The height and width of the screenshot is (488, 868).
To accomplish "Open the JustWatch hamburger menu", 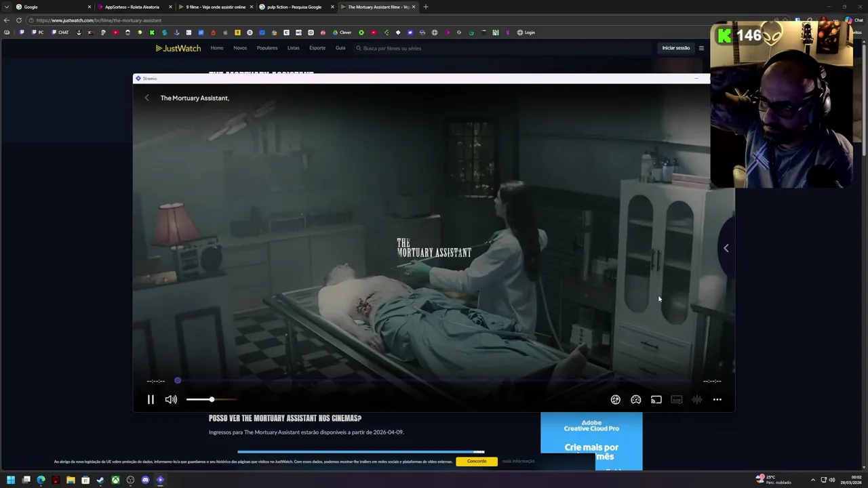I will [701, 48].
